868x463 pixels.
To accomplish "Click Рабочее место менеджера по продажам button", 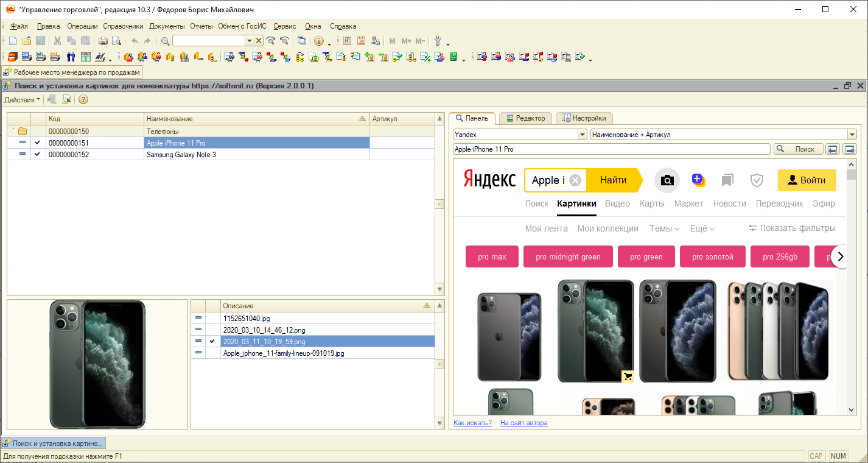I will 72,72.
